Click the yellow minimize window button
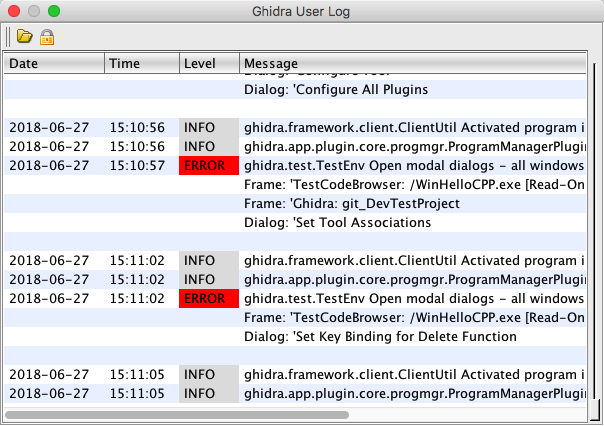 coord(34,11)
